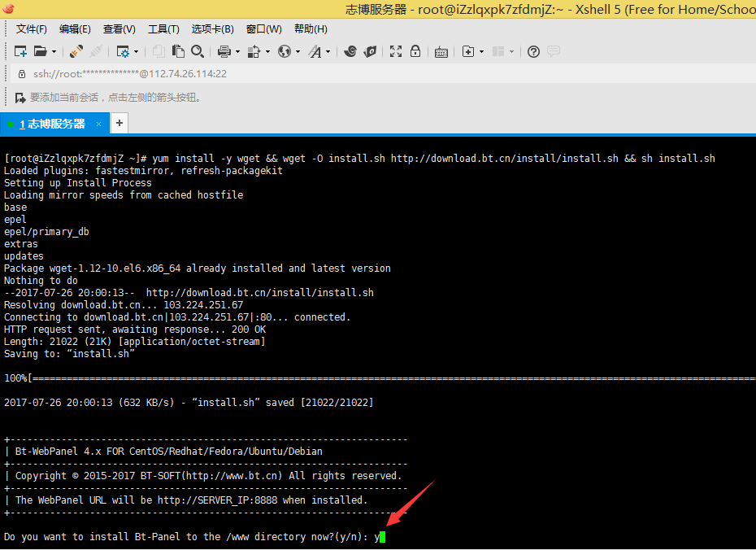Click the Help question mark icon
756x550 pixels.
(533, 51)
